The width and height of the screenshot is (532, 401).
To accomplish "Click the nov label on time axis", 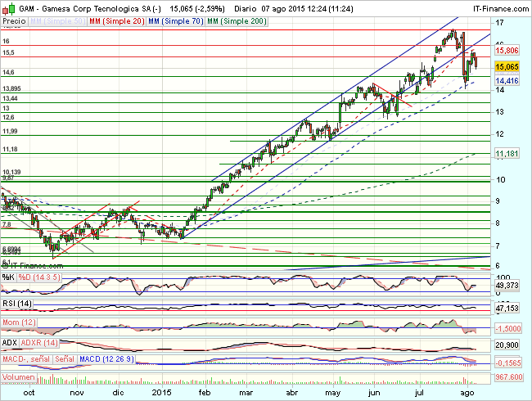I will pyautogui.click(x=77, y=393).
